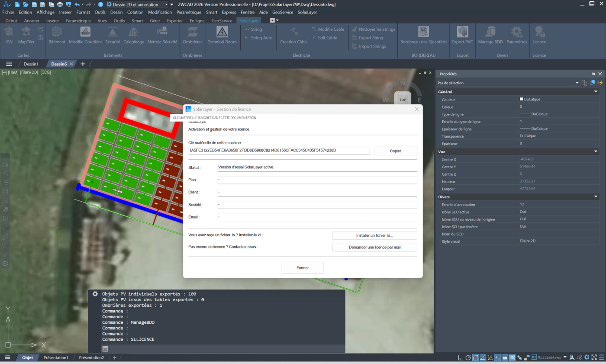Toggle object snap in status bar
The width and height of the screenshot is (606, 364).
tap(475, 358)
